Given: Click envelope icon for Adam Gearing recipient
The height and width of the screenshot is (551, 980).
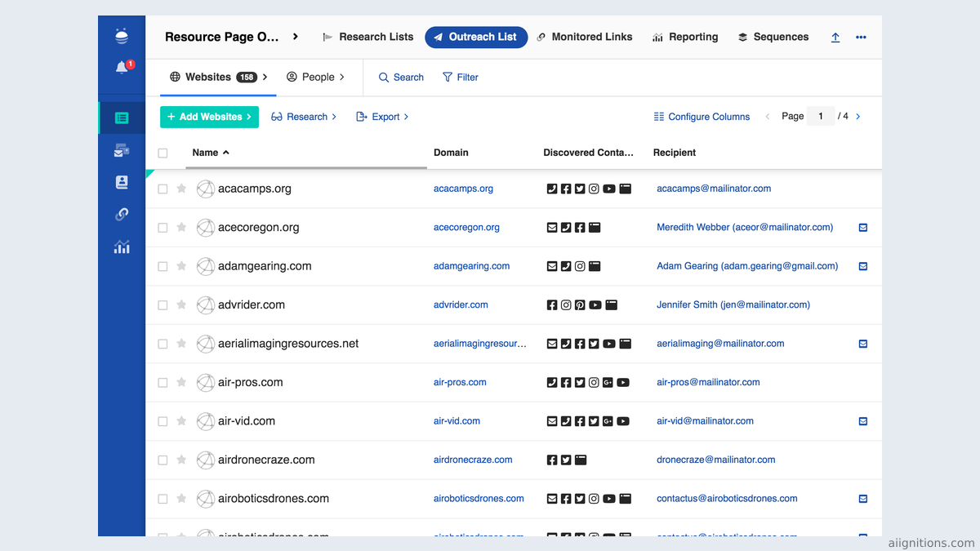Looking at the screenshot, I should tap(863, 266).
